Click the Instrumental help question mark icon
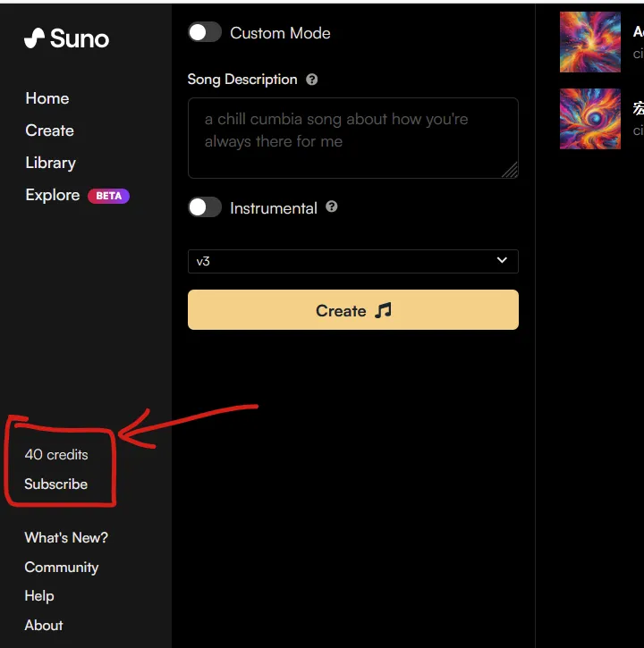 331,206
